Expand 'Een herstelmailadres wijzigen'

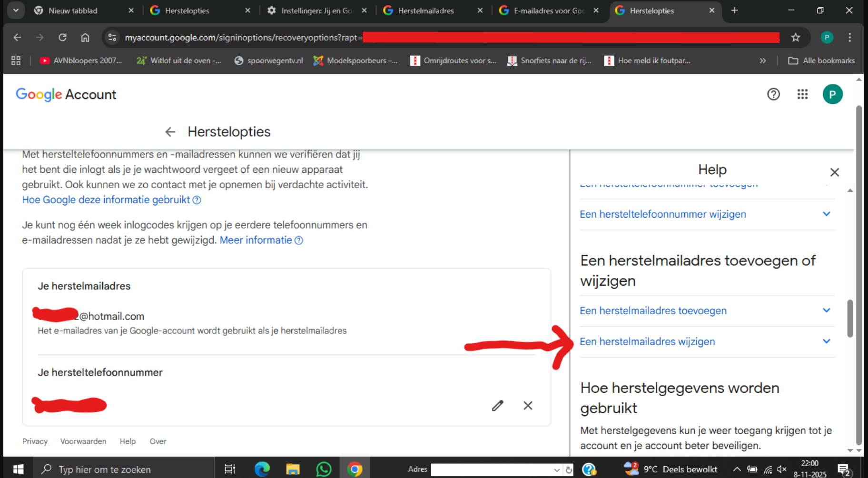[707, 341]
